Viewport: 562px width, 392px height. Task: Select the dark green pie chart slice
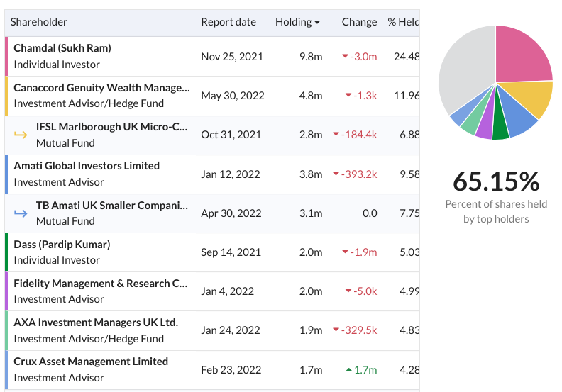click(500, 123)
